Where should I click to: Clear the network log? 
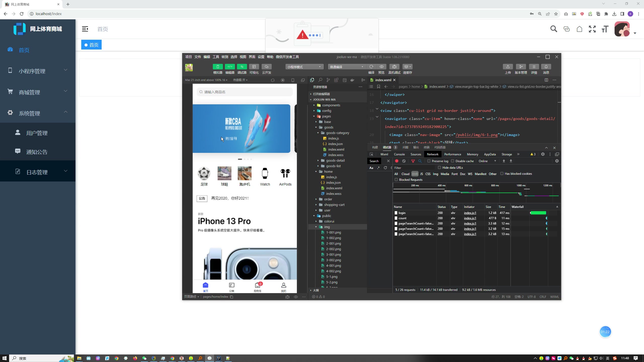(404, 161)
